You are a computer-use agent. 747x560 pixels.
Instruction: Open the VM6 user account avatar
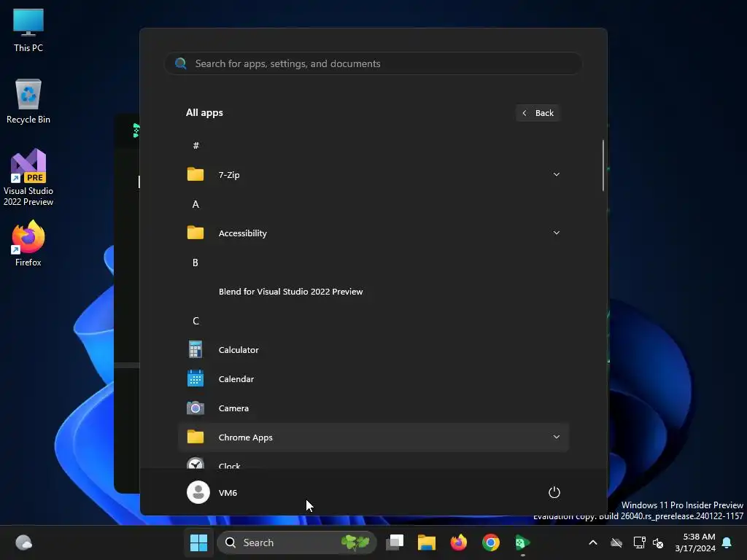pyautogui.click(x=198, y=492)
